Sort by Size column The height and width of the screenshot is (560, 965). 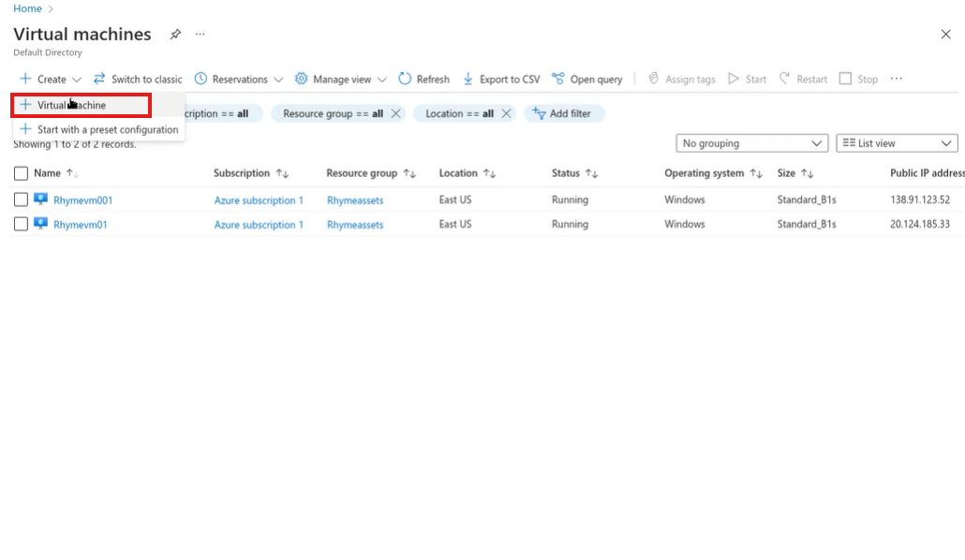[x=795, y=173]
